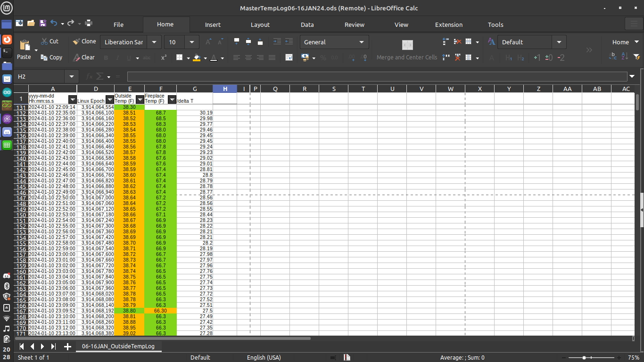Viewport: 644px width, 362px height.
Task: Click the Print icon
Action: coord(88,23)
